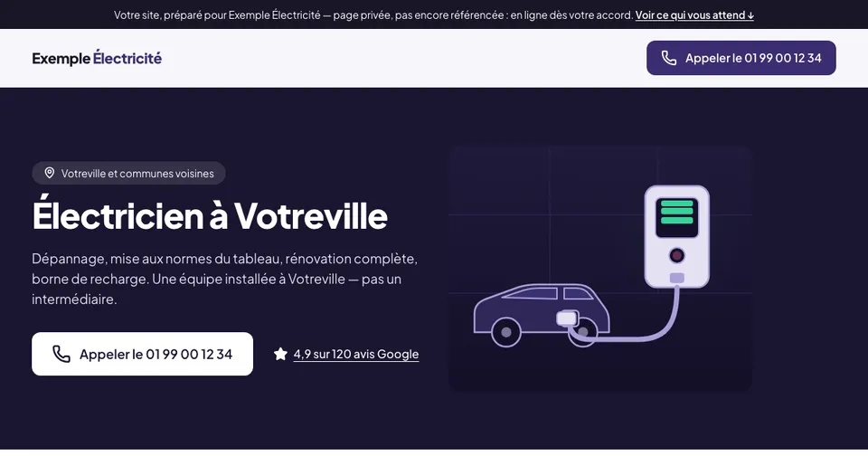Click the charging terminal graphic with green bars
The width and height of the screenshot is (868, 456).
pyautogui.click(x=676, y=236)
